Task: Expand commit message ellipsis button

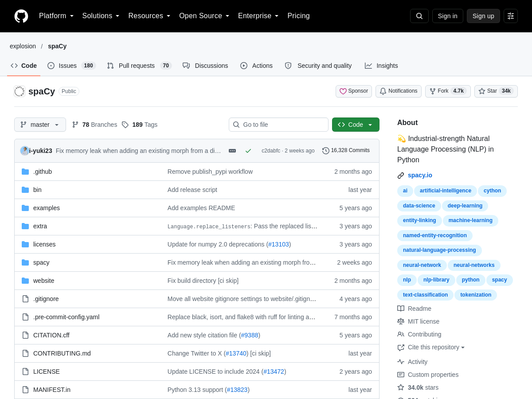Action: (232, 151)
